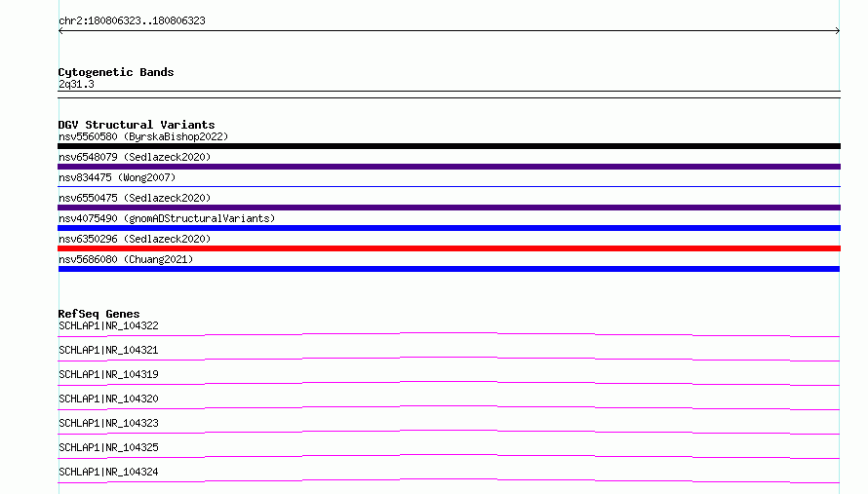868x494 pixels.
Task: Select transcript SCHLAP1|NR_104321
Action: tap(108, 350)
